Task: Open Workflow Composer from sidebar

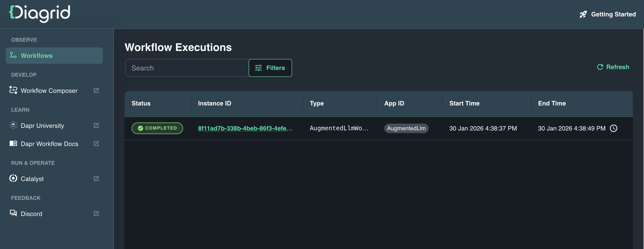Action: tap(49, 91)
